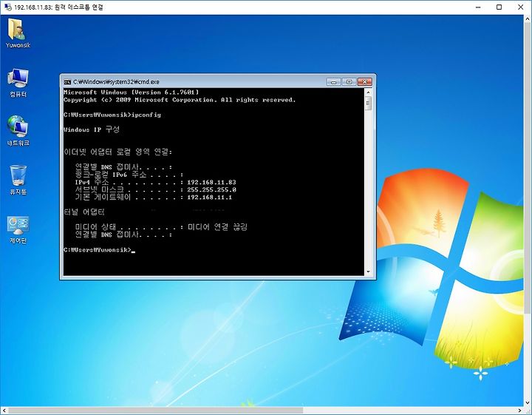Click the Microsoft Windows Version 6.1.7601 line
The height and width of the screenshot is (415, 532).
coord(132,92)
